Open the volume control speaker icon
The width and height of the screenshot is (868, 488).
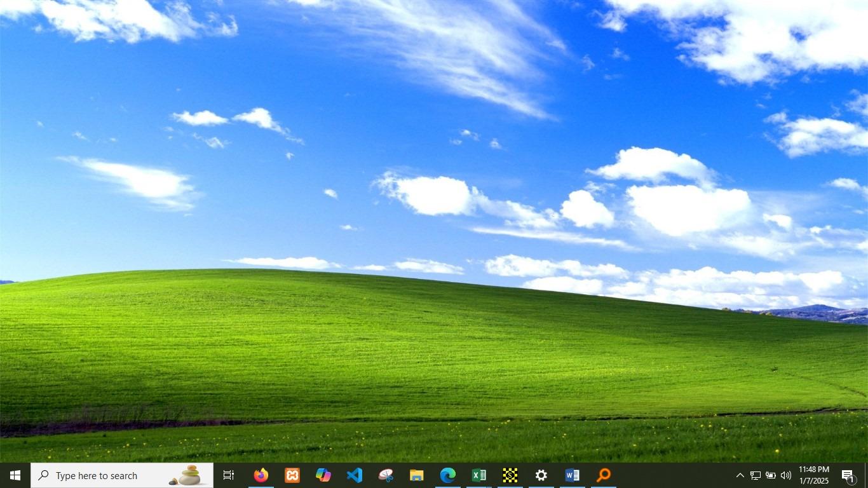[x=786, y=475]
